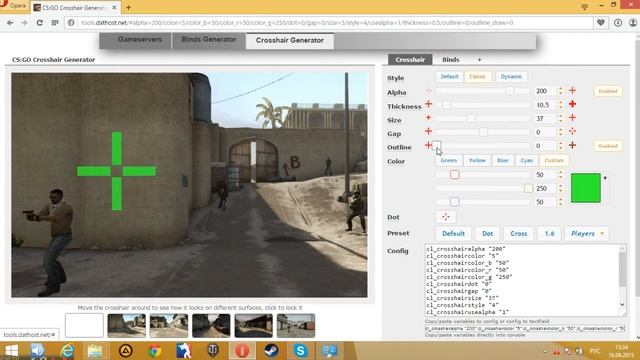
Task: Open a new browser tab with plus
Action: [x=128, y=7]
